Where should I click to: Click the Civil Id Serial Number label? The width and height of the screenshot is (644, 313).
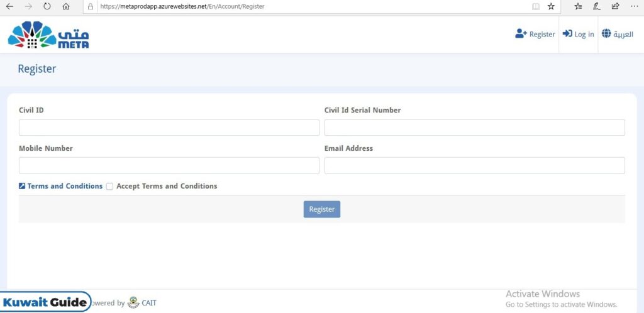[363, 111]
